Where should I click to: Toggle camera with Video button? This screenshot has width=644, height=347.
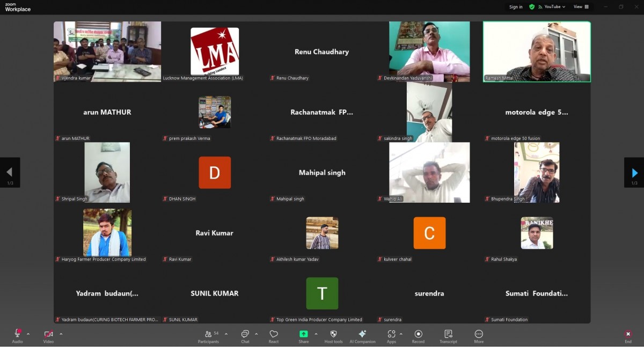pos(48,336)
